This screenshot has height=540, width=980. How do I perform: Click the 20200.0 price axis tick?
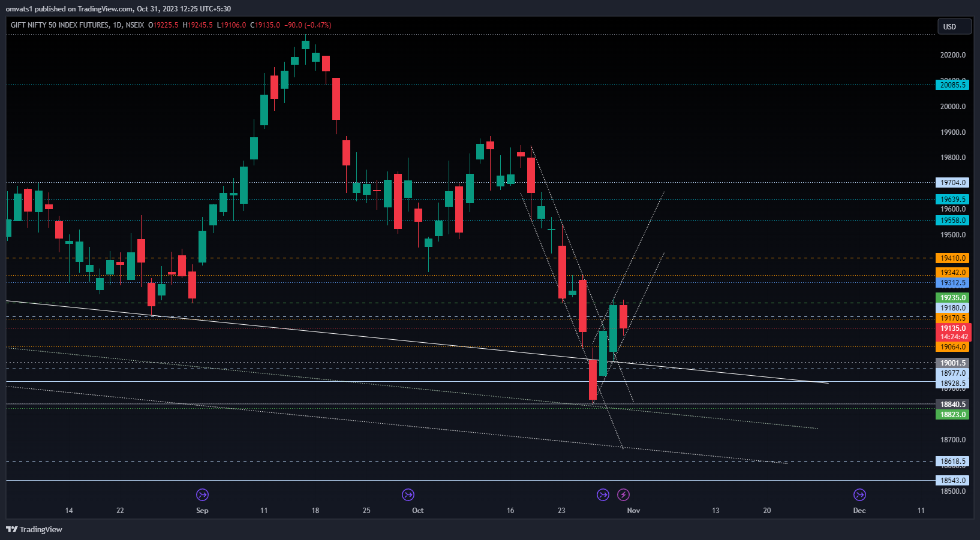pyautogui.click(x=953, y=55)
